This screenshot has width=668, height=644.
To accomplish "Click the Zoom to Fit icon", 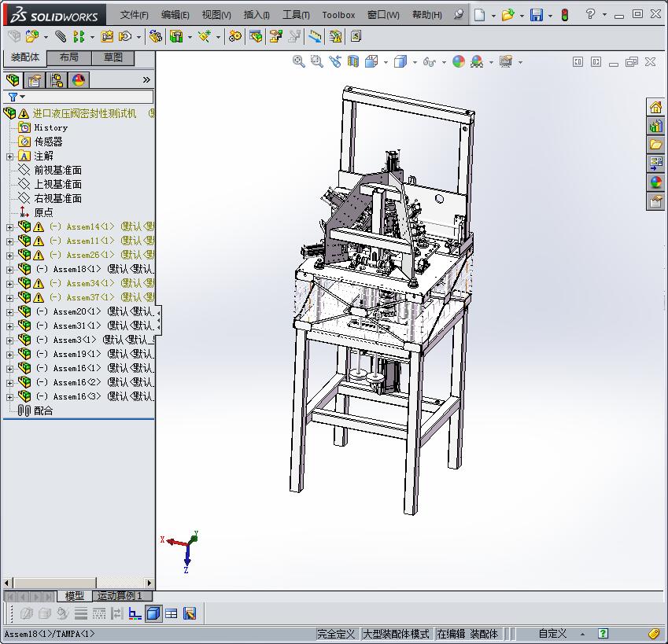I will [x=299, y=61].
